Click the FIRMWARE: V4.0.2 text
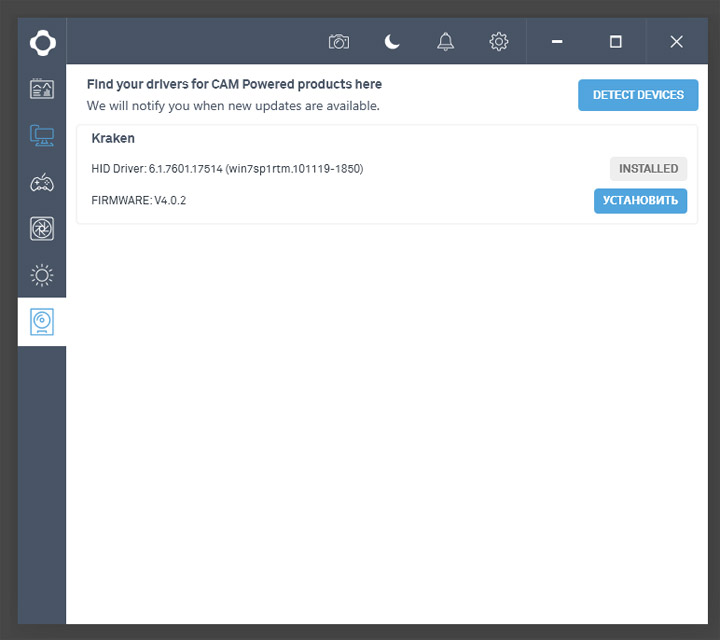 tap(139, 201)
